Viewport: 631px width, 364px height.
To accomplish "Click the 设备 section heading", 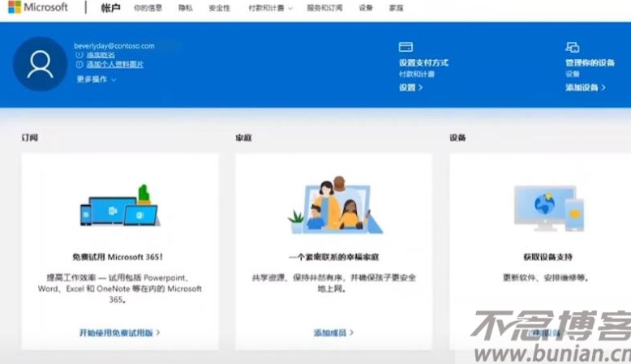I will pyautogui.click(x=457, y=138).
